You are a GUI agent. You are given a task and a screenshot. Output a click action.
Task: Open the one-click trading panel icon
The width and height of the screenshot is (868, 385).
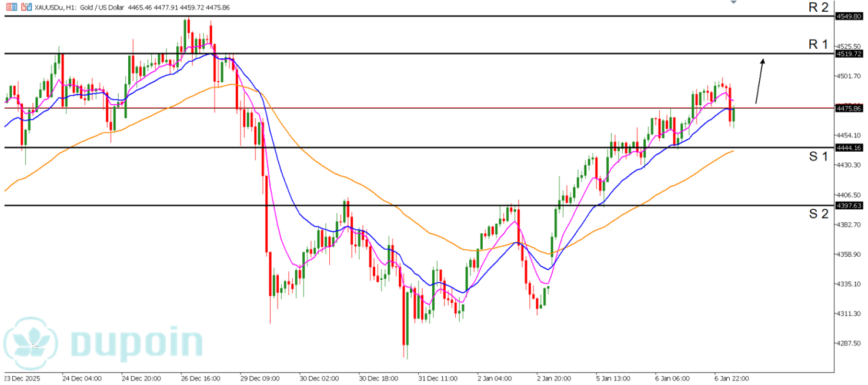click(25, 8)
